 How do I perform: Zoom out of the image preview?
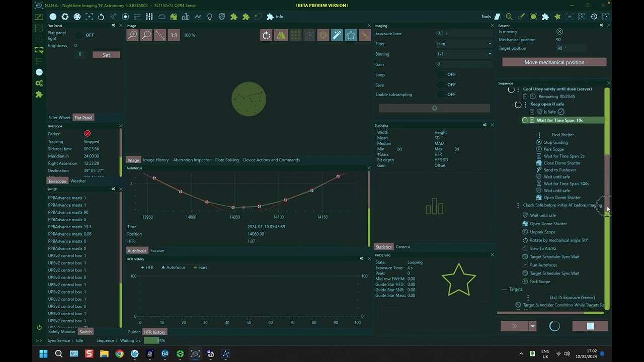pyautogui.click(x=146, y=35)
